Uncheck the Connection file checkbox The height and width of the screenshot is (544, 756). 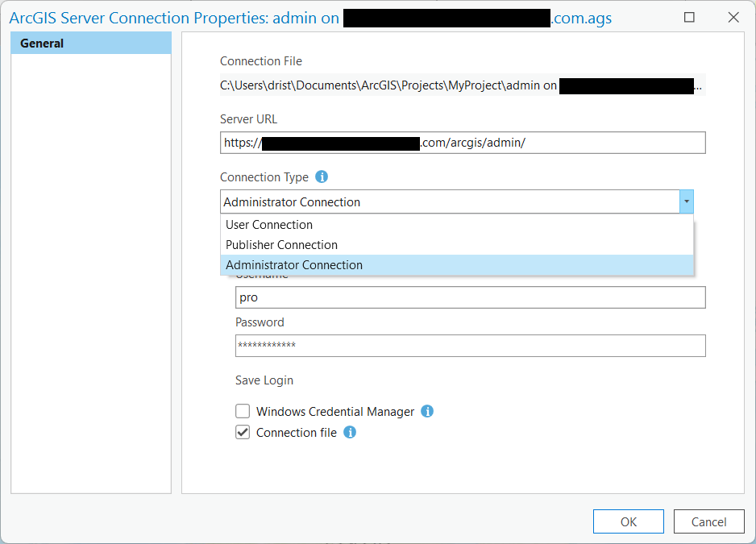(x=243, y=432)
